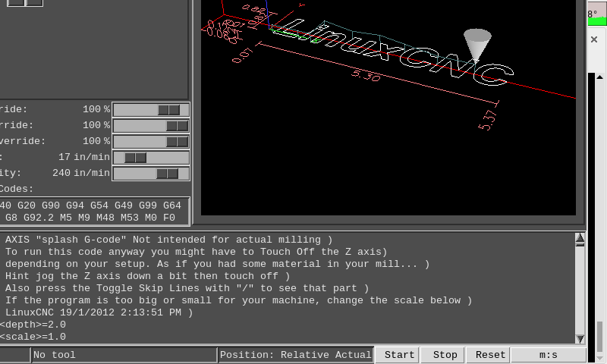This screenshot has width=607, height=364.
Task: Click the cone tool marker in the preview
Action: [x=477, y=45]
